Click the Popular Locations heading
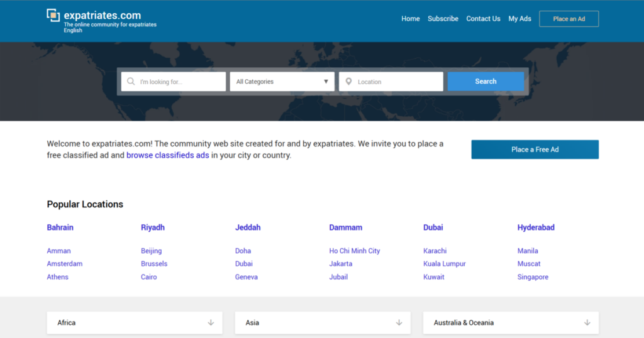The height and width of the screenshot is (338, 644). [x=85, y=204]
